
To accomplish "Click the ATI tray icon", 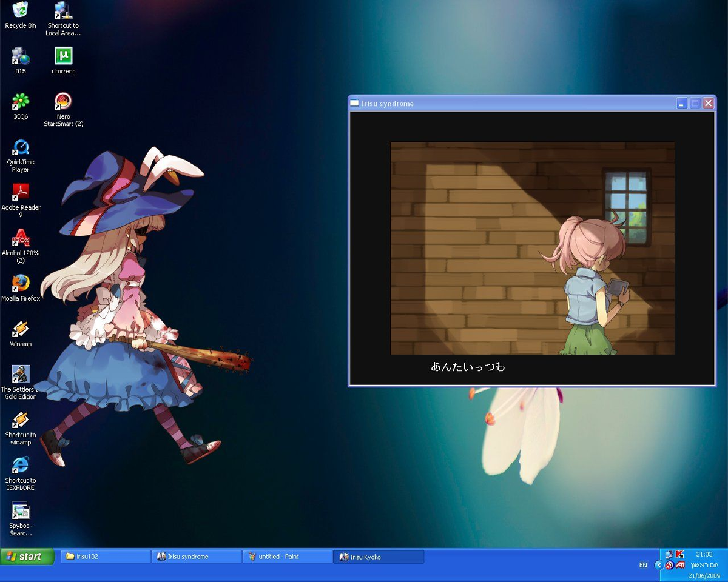I will coord(680,565).
